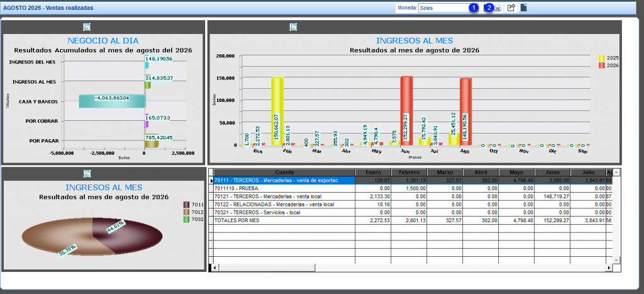
Task: Click the Cuenta column header
Action: 284,172
